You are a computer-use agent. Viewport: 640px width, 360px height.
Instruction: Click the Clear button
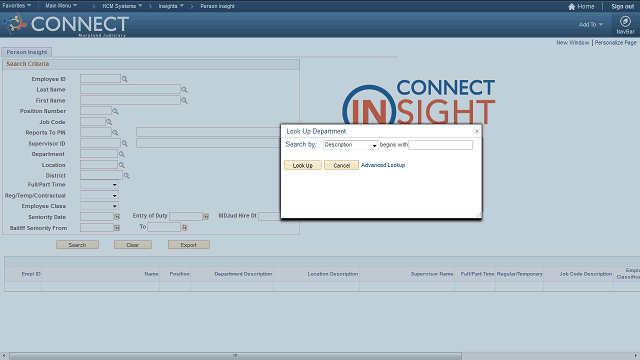coord(133,245)
